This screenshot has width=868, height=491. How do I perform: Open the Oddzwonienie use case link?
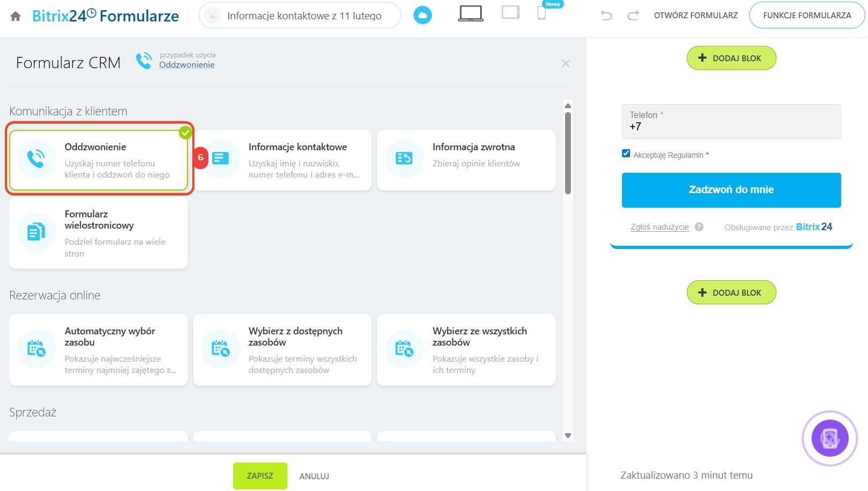click(x=186, y=65)
